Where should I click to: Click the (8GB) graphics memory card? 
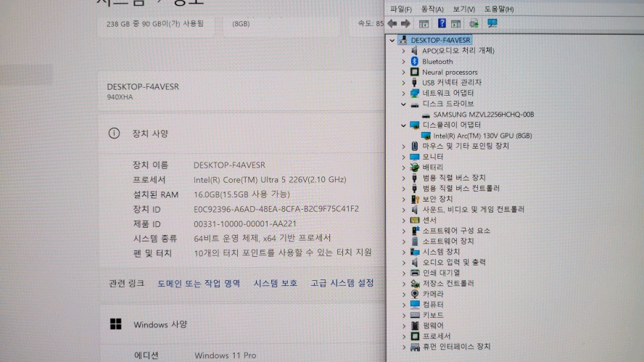(281, 24)
